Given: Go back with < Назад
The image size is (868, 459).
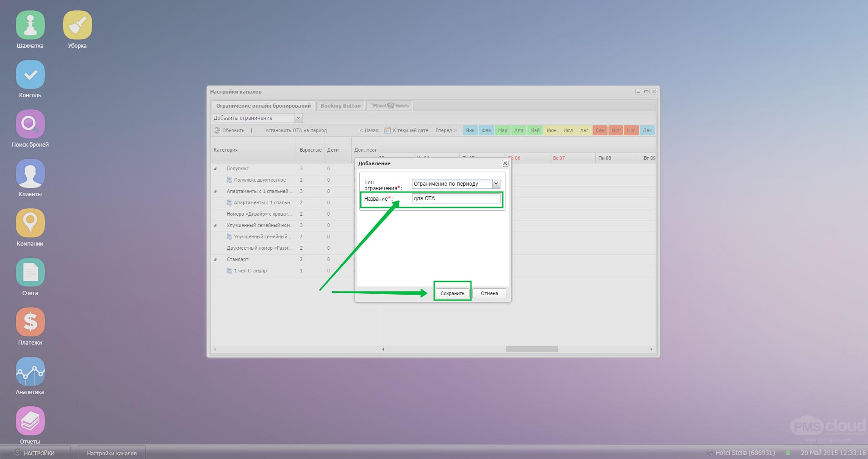Looking at the screenshot, I should click(369, 130).
